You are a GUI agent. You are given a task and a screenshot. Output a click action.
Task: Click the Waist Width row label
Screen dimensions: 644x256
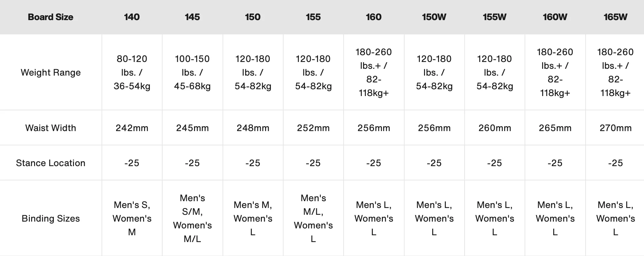(51, 128)
